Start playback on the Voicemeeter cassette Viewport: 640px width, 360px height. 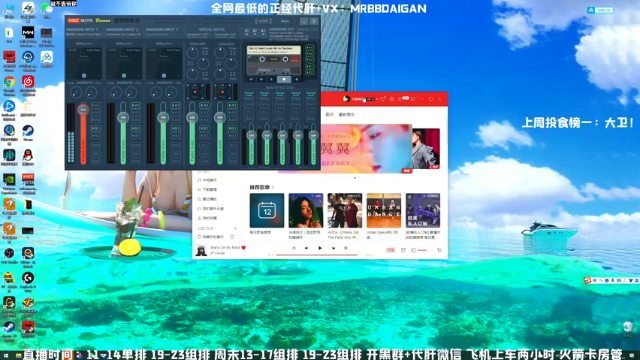271,80
